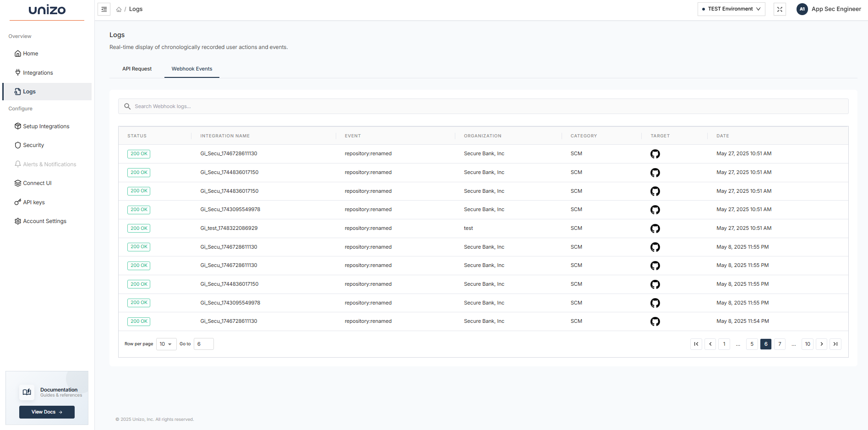Select the Webhook Events tab
This screenshot has width=868, height=430.
(x=191, y=69)
